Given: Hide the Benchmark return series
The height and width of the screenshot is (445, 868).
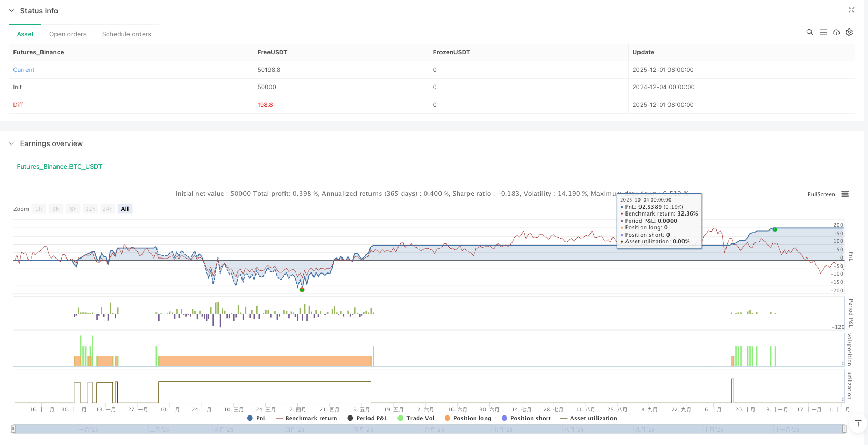Looking at the screenshot, I should [306, 418].
